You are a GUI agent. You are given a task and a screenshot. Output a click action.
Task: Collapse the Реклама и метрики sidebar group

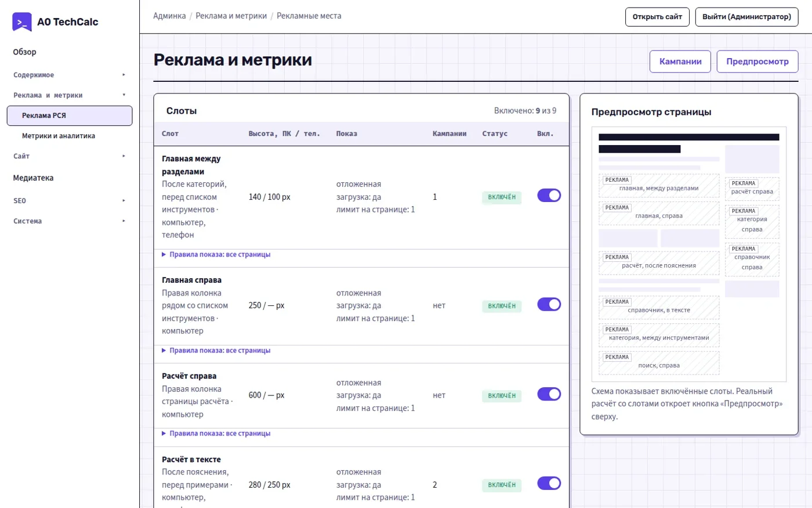pyautogui.click(x=70, y=95)
